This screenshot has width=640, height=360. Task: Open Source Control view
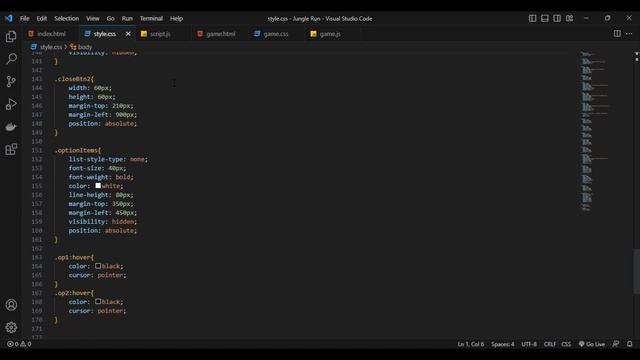pos(11,81)
